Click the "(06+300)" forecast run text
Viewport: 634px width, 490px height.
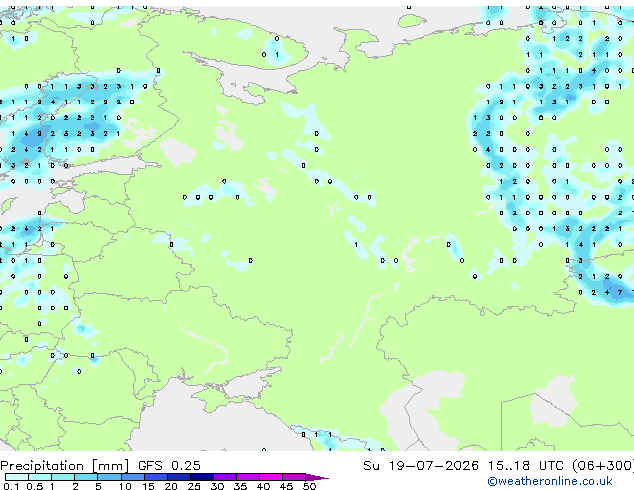click(x=603, y=465)
